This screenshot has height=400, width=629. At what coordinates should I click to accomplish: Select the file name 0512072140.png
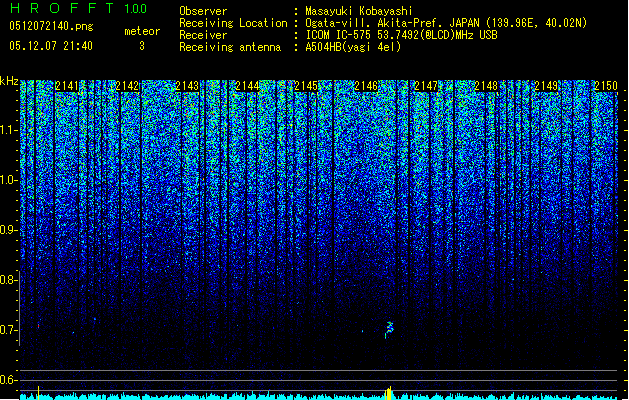tap(51, 26)
